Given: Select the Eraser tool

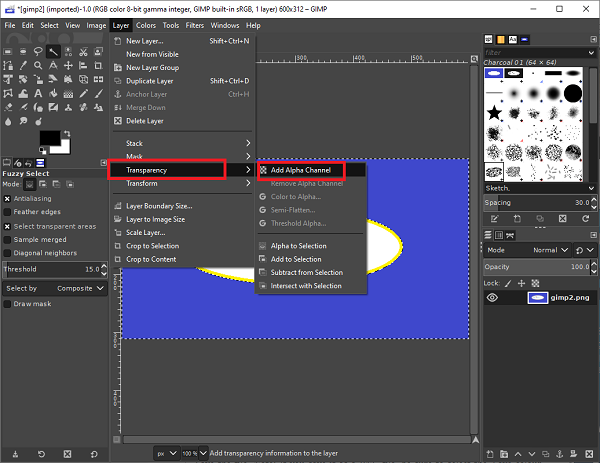Looking at the screenshot, I should (8, 108).
